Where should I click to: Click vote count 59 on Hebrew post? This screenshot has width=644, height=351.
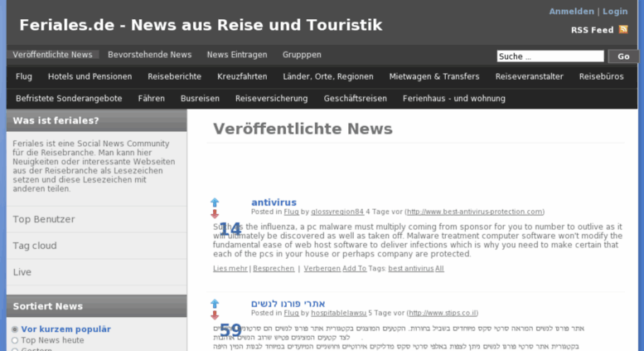coord(230,330)
